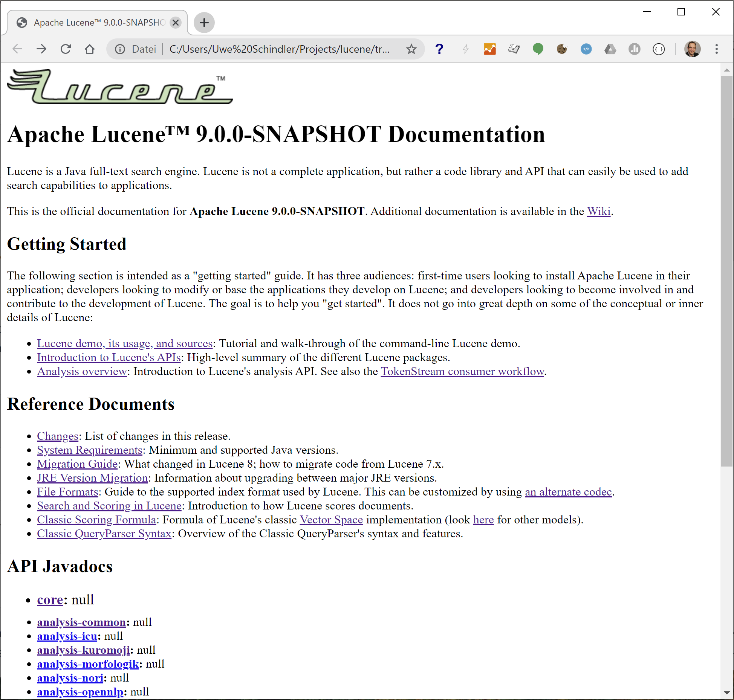This screenshot has width=734, height=700.
Task: Open the analysis-opennlp Javadocs link
Action: [80, 692]
